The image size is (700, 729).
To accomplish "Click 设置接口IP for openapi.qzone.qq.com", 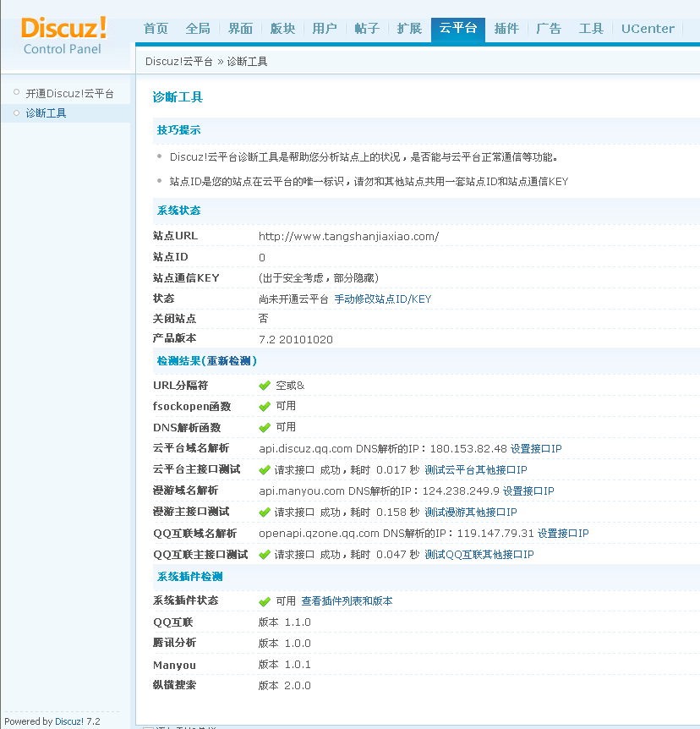I will click(x=563, y=534).
